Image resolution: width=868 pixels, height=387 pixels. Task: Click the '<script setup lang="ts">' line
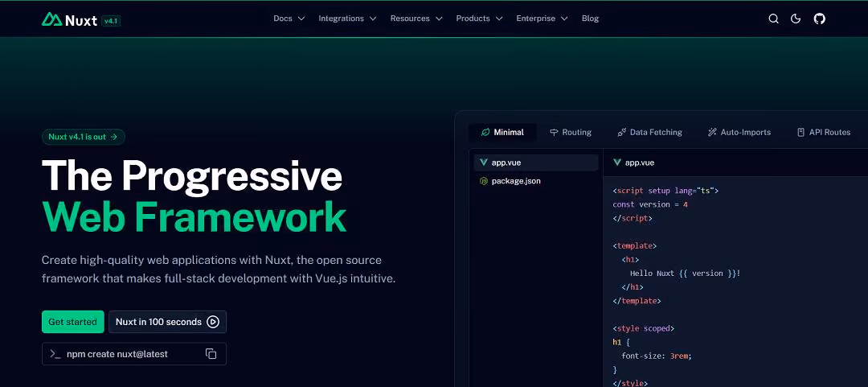tap(665, 190)
